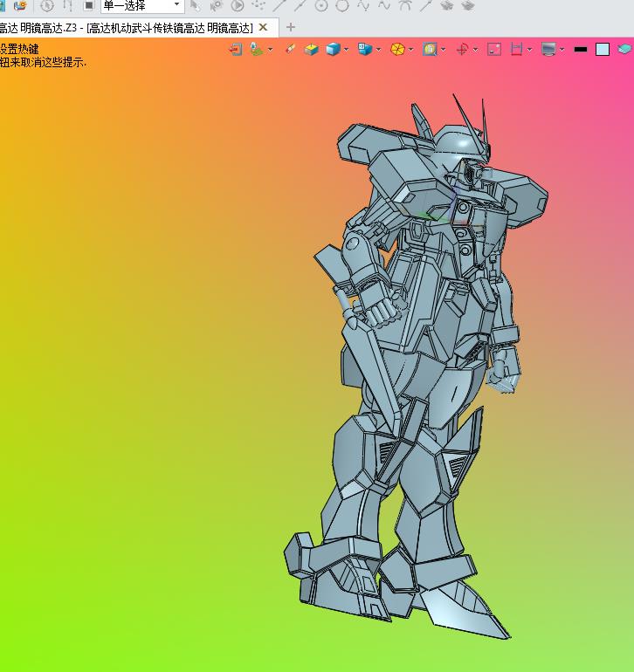Click the zoom magnifier view icon
This screenshot has width=634, height=672.
pos(430,49)
